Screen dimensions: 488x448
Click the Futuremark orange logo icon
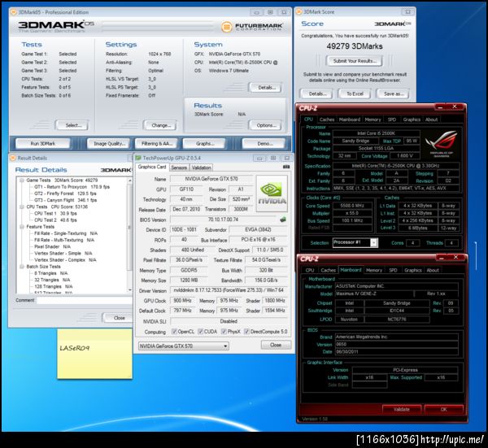[x=227, y=27]
